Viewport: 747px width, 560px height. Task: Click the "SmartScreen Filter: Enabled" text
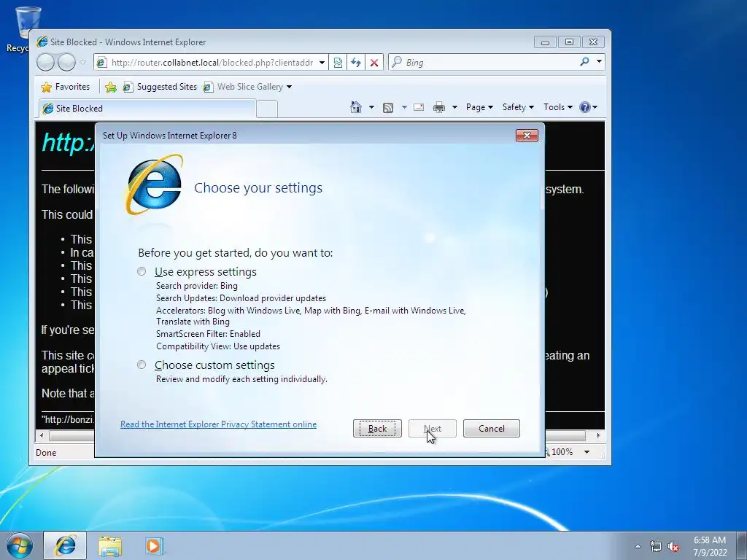pyautogui.click(x=208, y=334)
